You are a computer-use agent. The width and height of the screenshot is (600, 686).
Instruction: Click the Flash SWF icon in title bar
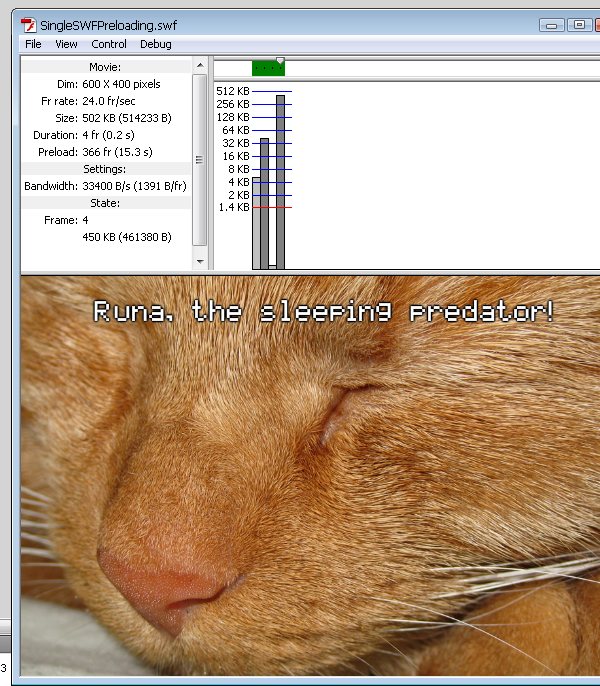(x=28, y=25)
